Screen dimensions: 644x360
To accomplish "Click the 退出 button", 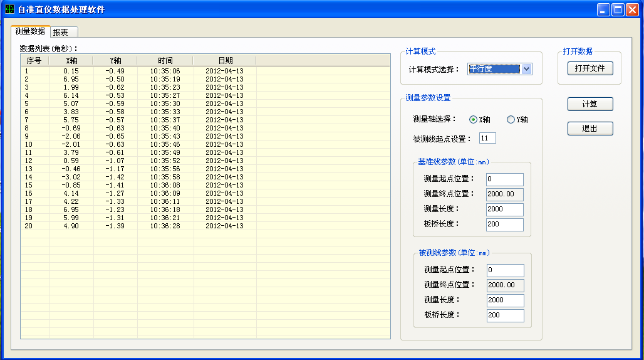I will click(589, 129).
